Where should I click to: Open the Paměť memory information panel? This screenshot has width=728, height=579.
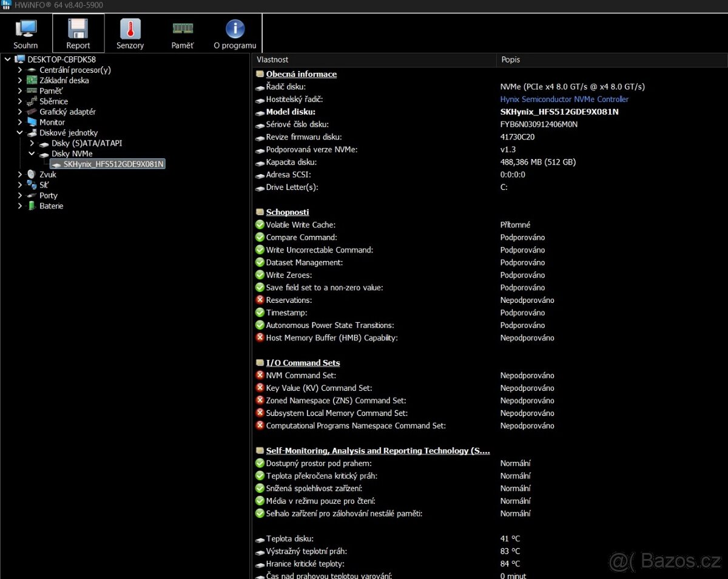coord(182,33)
